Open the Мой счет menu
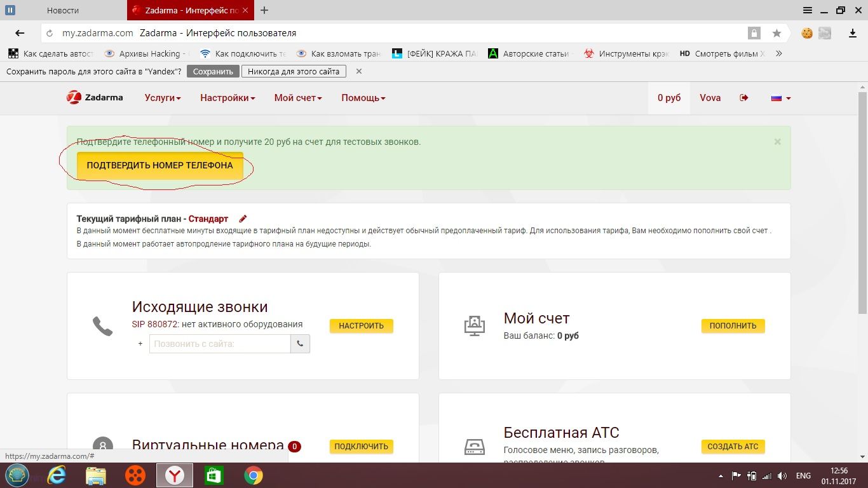 click(x=298, y=98)
